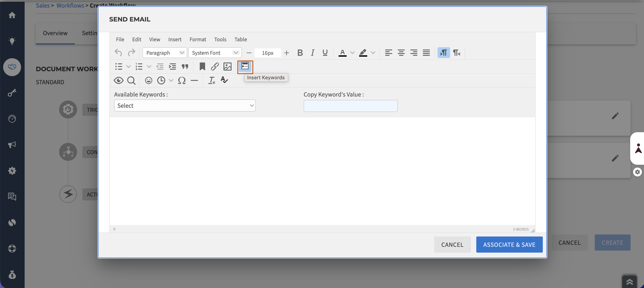Open the Preview eye icon

(x=118, y=80)
